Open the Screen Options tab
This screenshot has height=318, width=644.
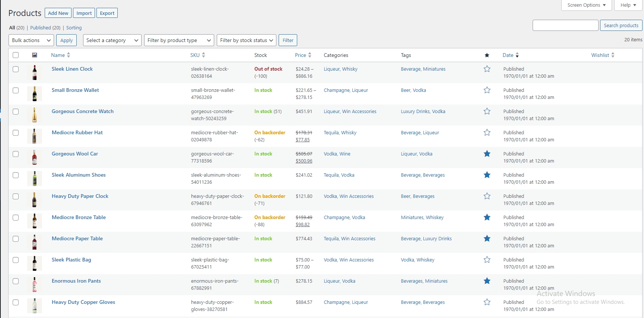coord(586,5)
